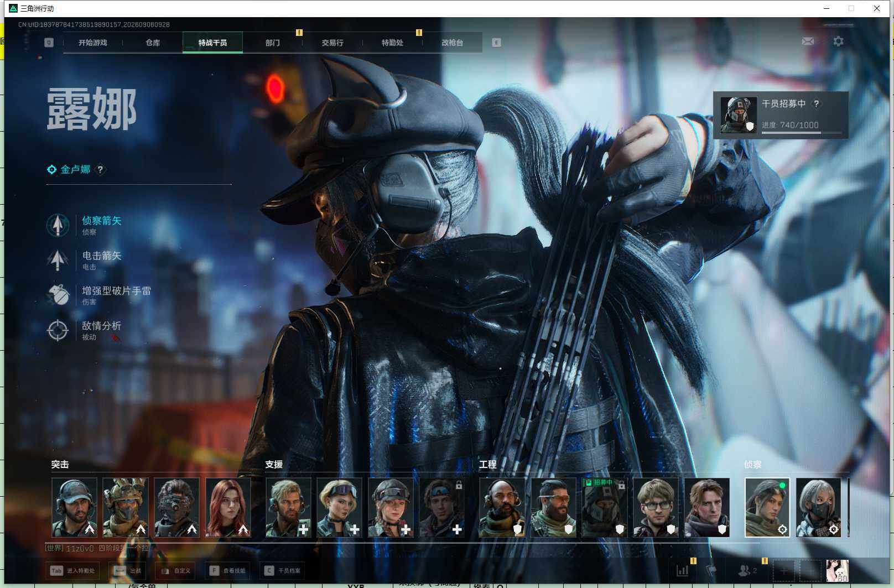Image resolution: width=894 pixels, height=588 pixels.
Task: Select the 招募中 hooded 工程 operator
Action: pos(605,507)
